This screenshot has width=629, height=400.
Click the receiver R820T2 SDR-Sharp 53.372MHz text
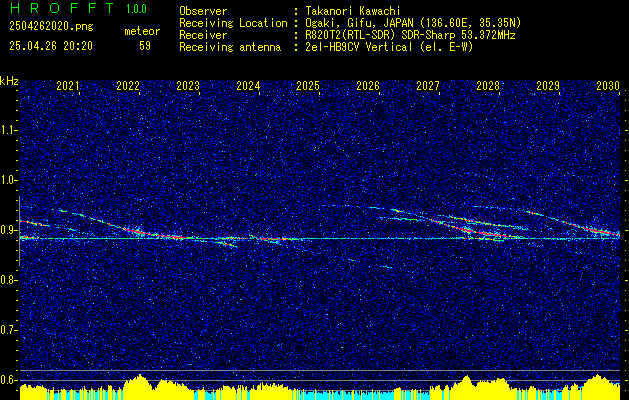(410, 35)
